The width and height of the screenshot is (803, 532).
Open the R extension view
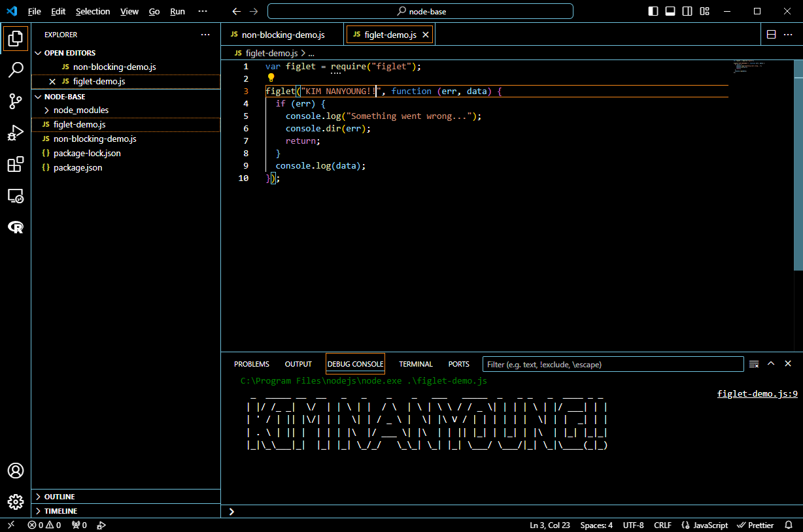(16, 227)
